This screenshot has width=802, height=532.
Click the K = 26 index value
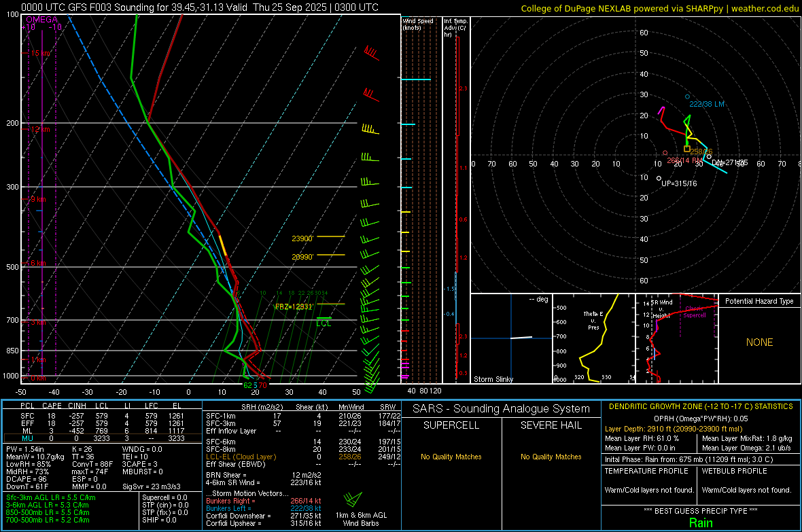[x=82, y=449]
